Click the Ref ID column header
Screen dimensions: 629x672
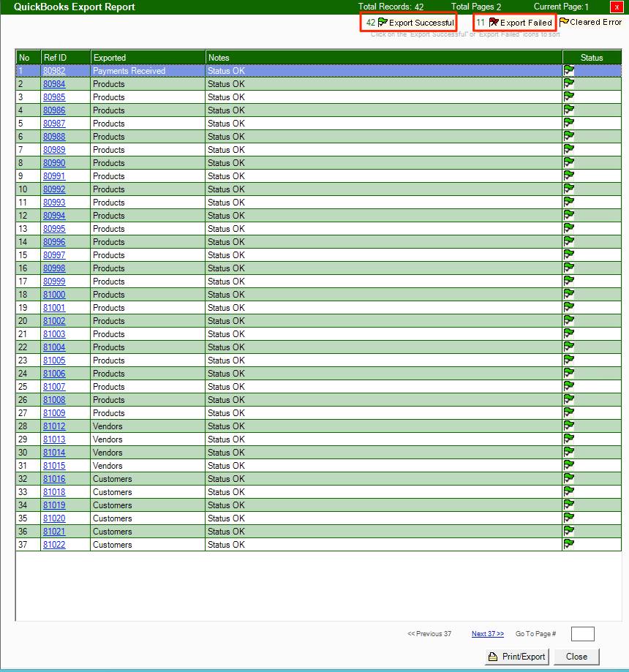pyautogui.click(x=55, y=58)
